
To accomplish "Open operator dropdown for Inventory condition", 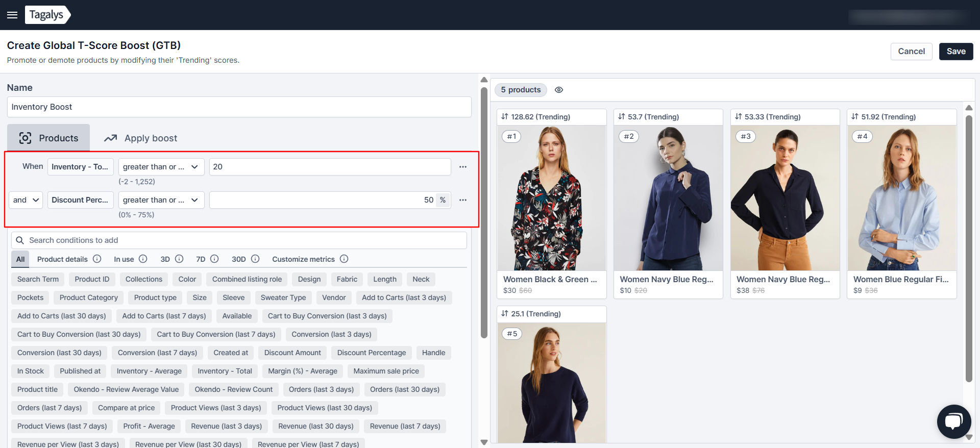I will tap(161, 167).
